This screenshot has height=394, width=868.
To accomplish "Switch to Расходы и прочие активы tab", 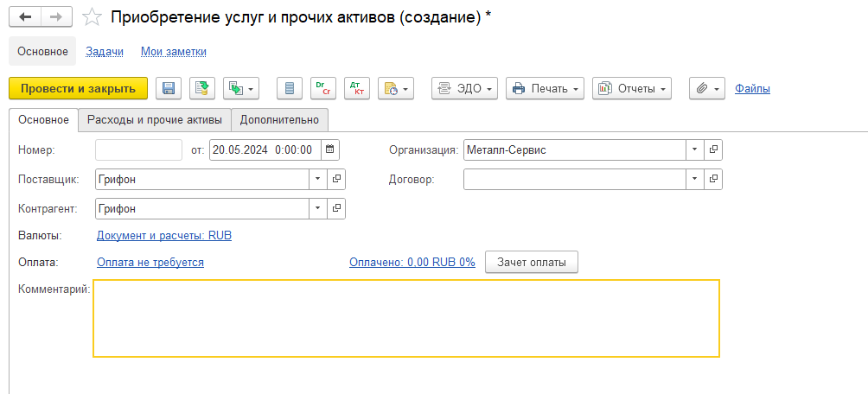I will tap(155, 119).
